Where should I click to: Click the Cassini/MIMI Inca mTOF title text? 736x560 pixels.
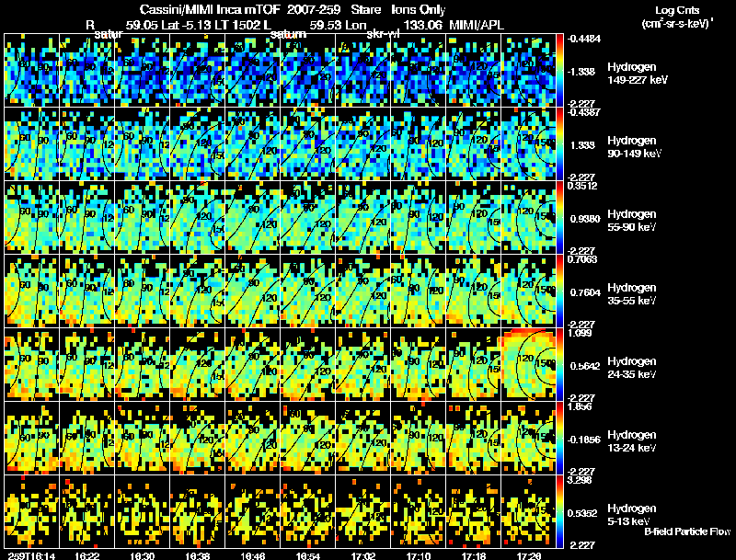210,10
